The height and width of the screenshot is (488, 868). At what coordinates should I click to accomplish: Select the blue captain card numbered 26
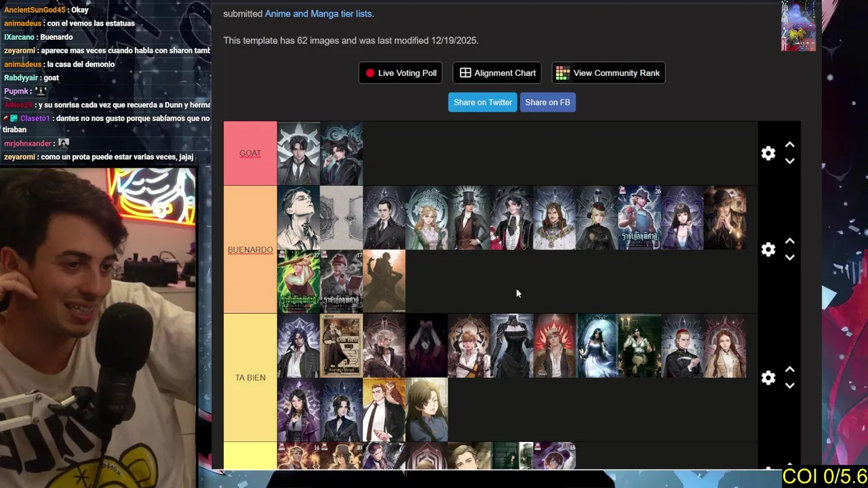[x=639, y=218]
